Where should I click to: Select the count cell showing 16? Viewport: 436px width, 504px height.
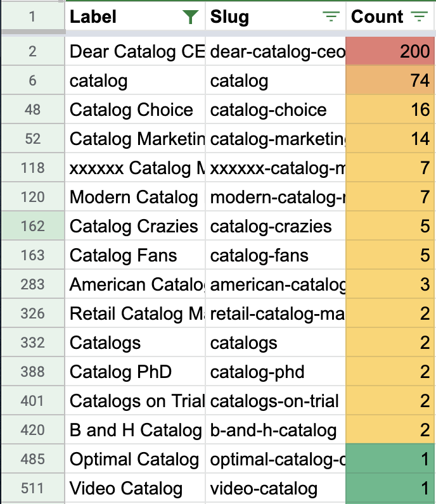pos(390,110)
